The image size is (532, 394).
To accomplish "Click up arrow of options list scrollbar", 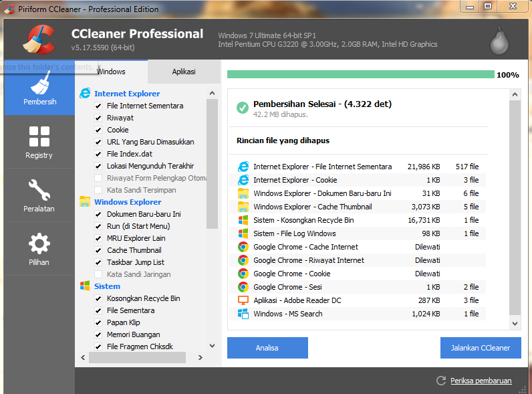I will [x=213, y=93].
